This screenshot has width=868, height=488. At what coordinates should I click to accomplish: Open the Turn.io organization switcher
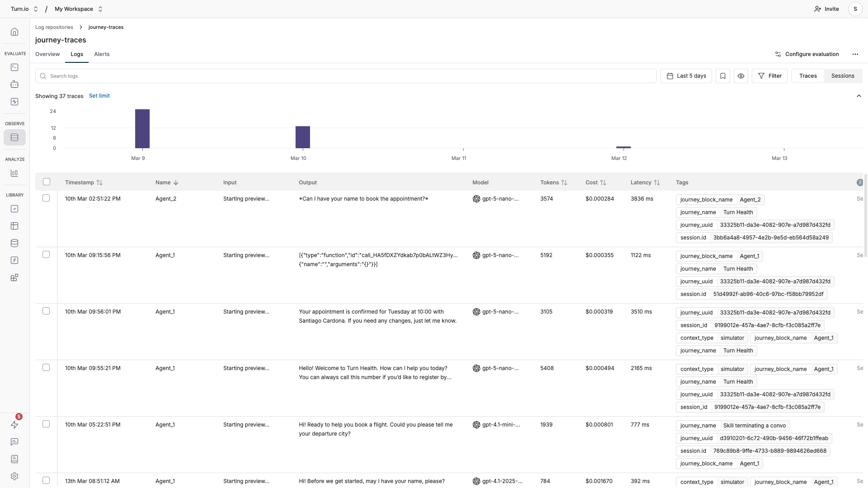[x=24, y=9]
